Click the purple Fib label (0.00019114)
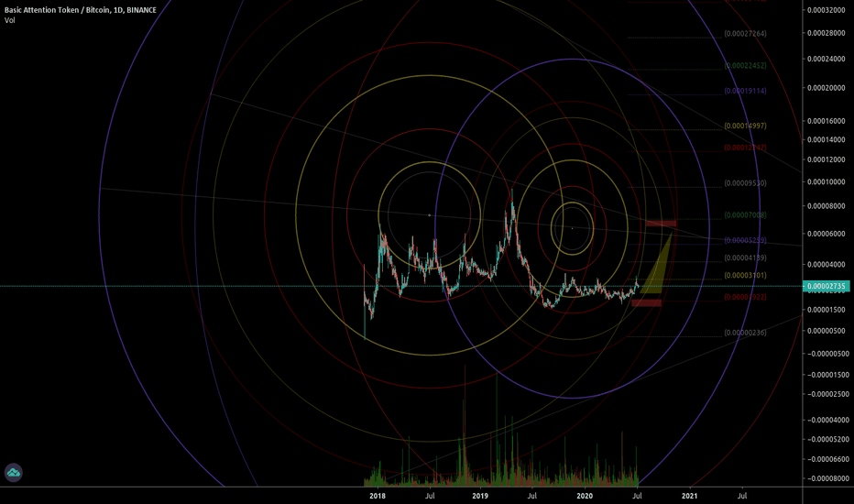Screen dimensions: 854x504 pos(745,91)
